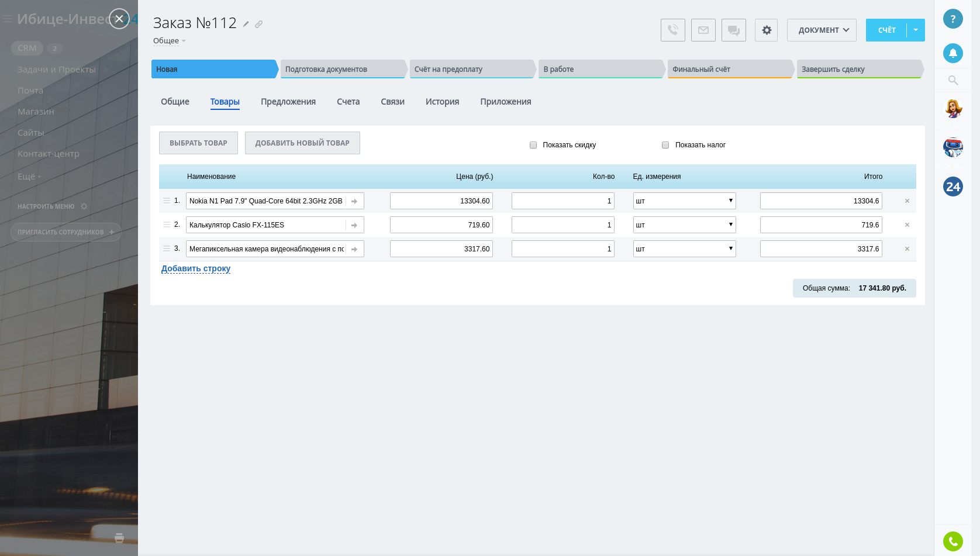Open the История tab
This screenshot has height=556, width=980.
coord(442,102)
